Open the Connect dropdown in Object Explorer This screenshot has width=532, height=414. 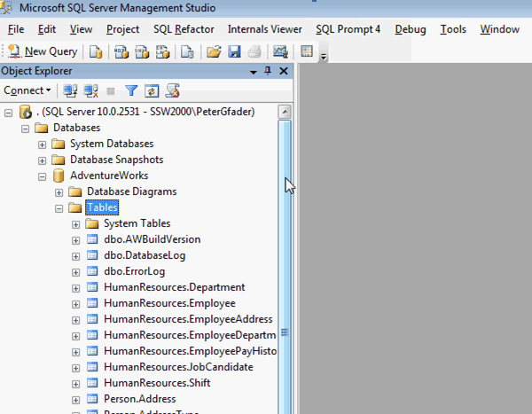click(x=27, y=90)
